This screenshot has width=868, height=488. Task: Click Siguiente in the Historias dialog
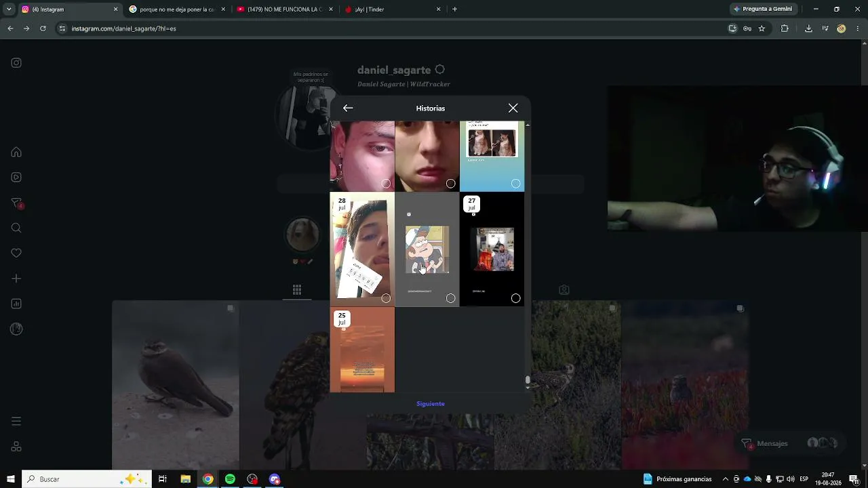click(431, 404)
